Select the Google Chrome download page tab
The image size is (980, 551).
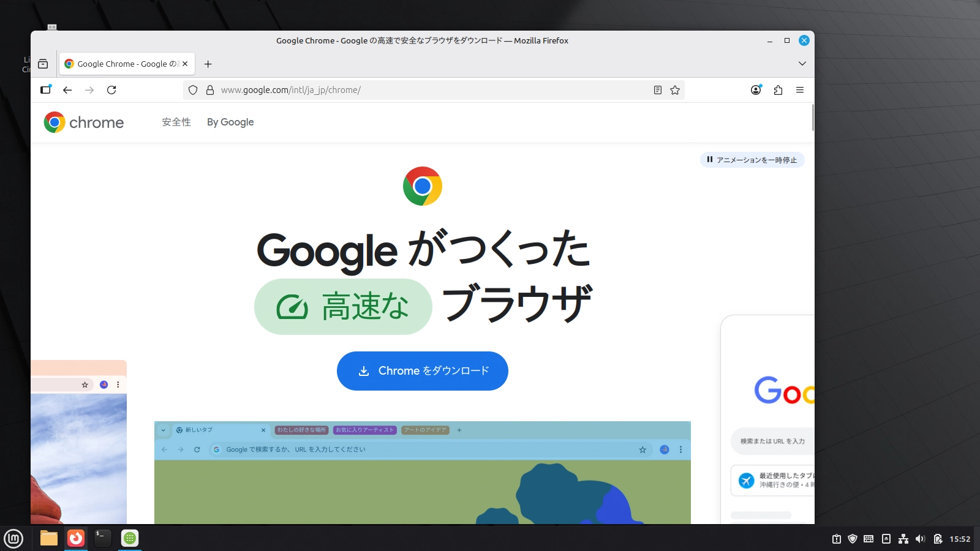[127, 64]
